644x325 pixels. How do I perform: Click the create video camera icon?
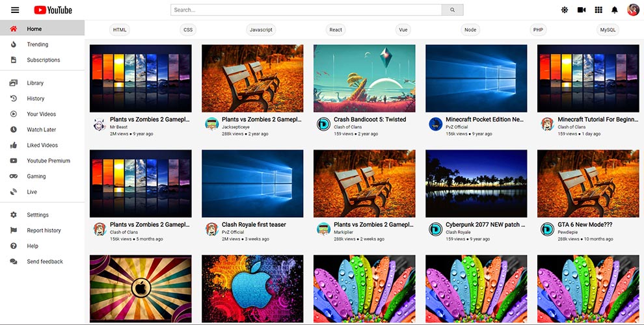[582, 10]
